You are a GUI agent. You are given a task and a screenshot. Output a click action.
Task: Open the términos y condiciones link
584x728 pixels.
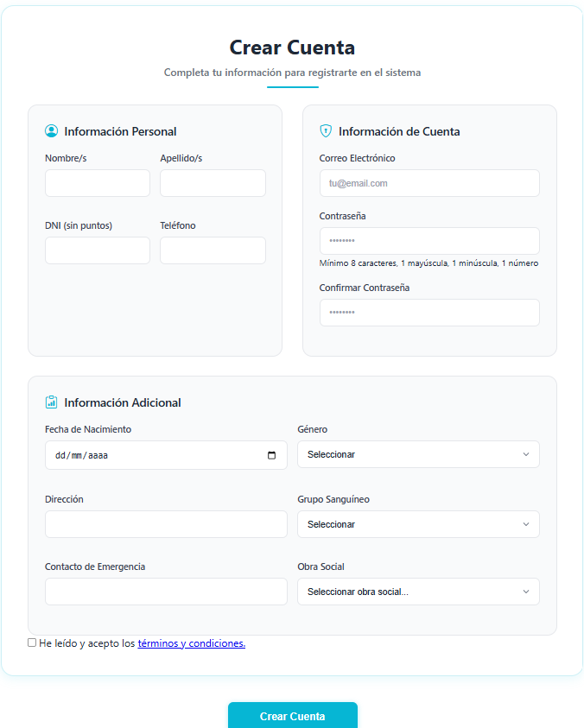point(191,643)
